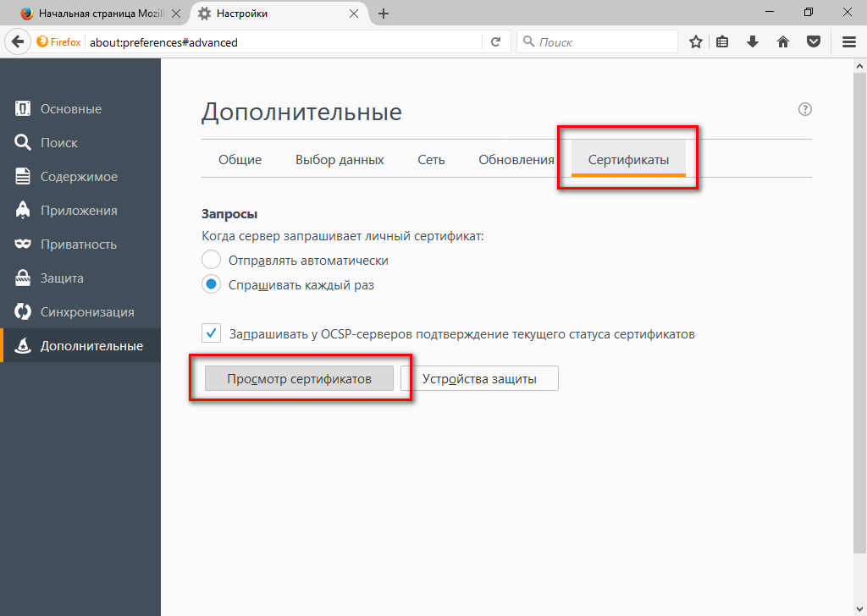This screenshot has height=616, width=867.
Task: Open the Содержимое settings category
Action: tap(80, 177)
